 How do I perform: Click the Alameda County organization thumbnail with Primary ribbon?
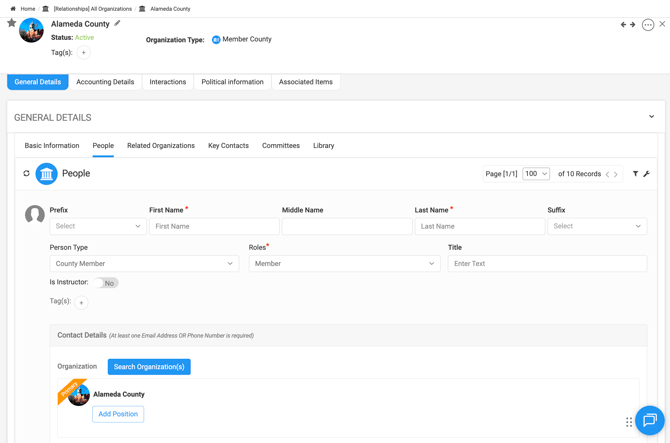[79, 395]
